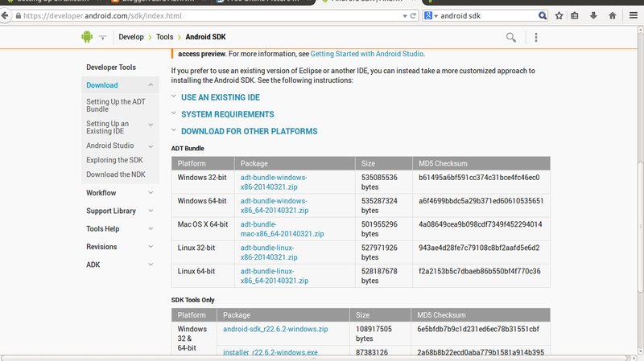644x361 pixels.
Task: Download adt-bundle-windows-x86-20140321.zip
Action: [x=274, y=183]
